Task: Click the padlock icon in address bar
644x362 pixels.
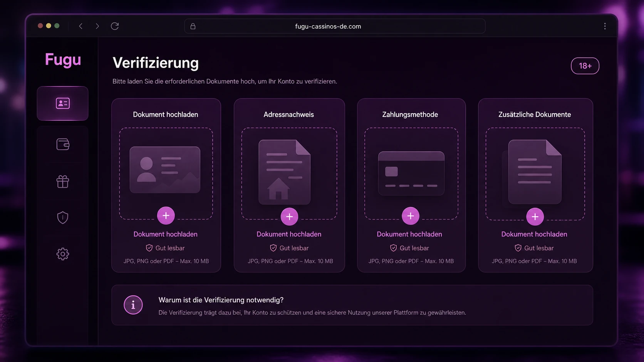Action: tap(193, 26)
